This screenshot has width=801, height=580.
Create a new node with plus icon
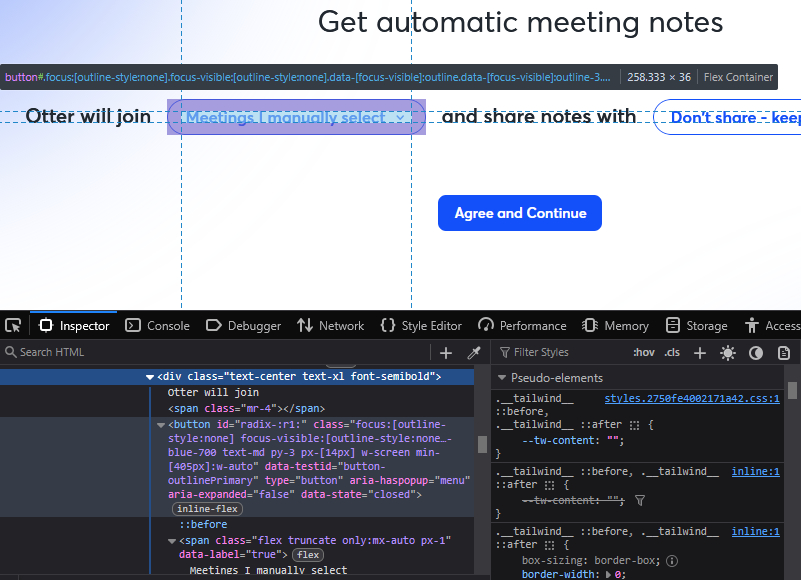446,352
